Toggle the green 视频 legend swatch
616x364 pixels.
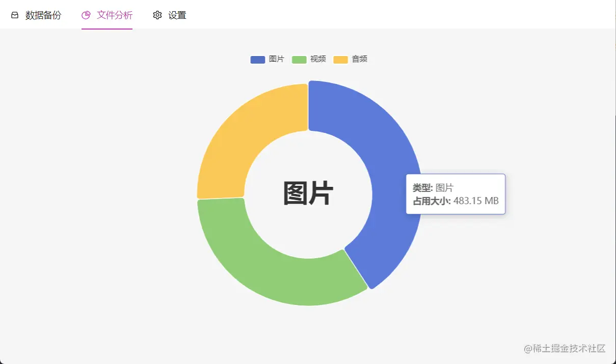tap(299, 60)
